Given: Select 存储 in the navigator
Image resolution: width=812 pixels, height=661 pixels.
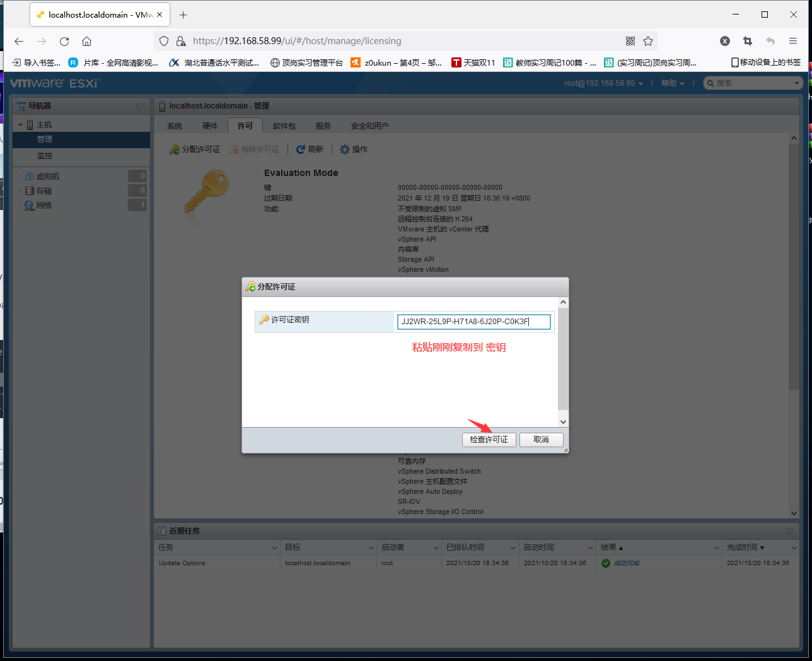Looking at the screenshot, I should pyautogui.click(x=43, y=191).
